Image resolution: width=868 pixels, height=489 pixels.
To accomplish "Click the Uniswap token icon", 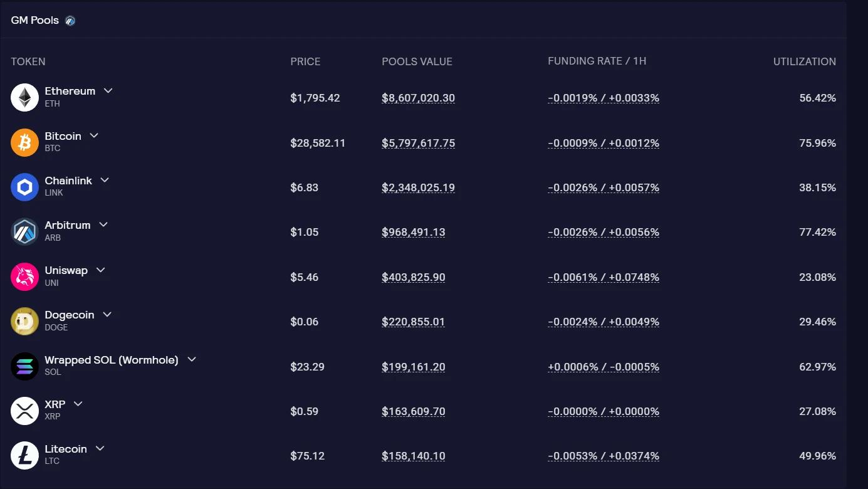I will tap(24, 276).
